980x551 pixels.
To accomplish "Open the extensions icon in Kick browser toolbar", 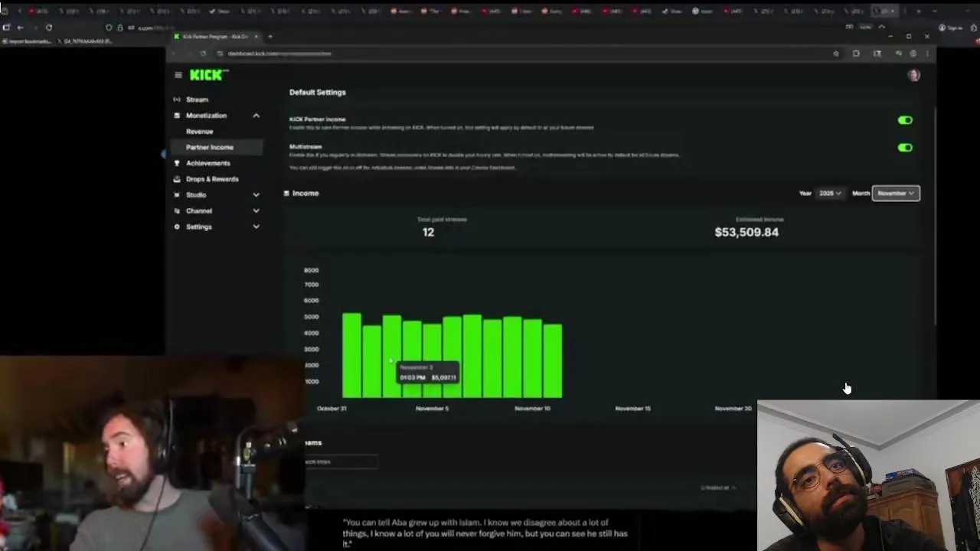I will (x=856, y=54).
